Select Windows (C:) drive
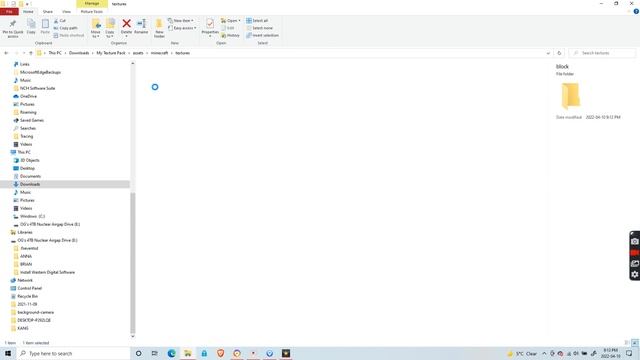Screen dimensions: 640x360 pyautogui.click(x=32, y=216)
